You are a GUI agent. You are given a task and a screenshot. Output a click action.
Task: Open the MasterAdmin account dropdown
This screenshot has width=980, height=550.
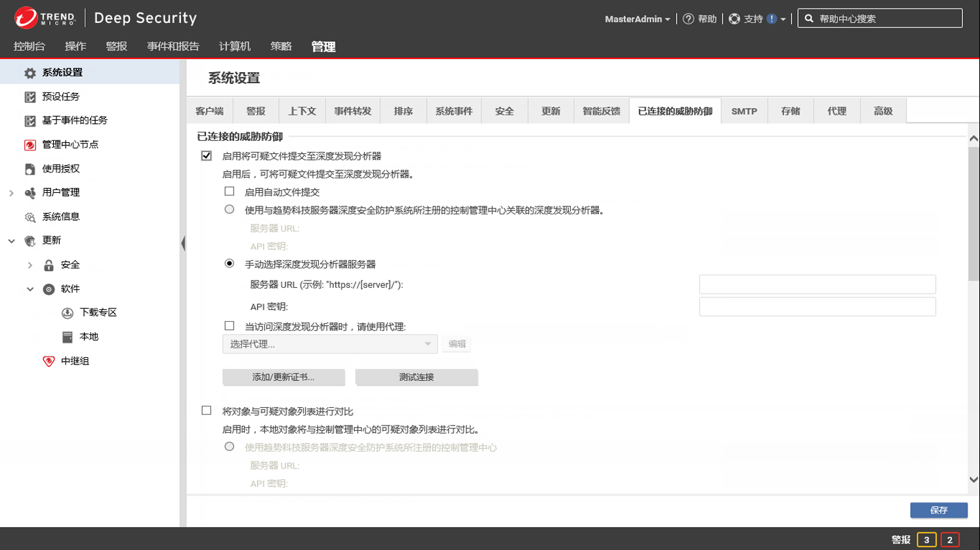pyautogui.click(x=637, y=19)
